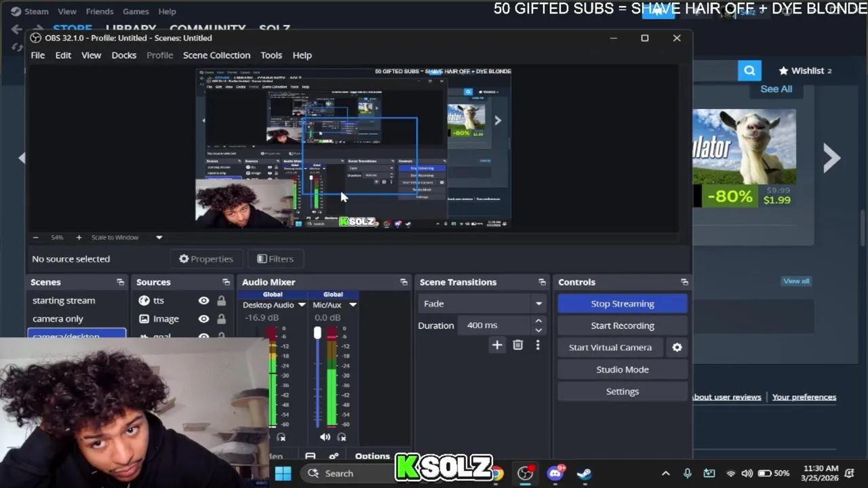Click See All link in Steam
Viewport: 868px width, 488px height.
point(776,89)
